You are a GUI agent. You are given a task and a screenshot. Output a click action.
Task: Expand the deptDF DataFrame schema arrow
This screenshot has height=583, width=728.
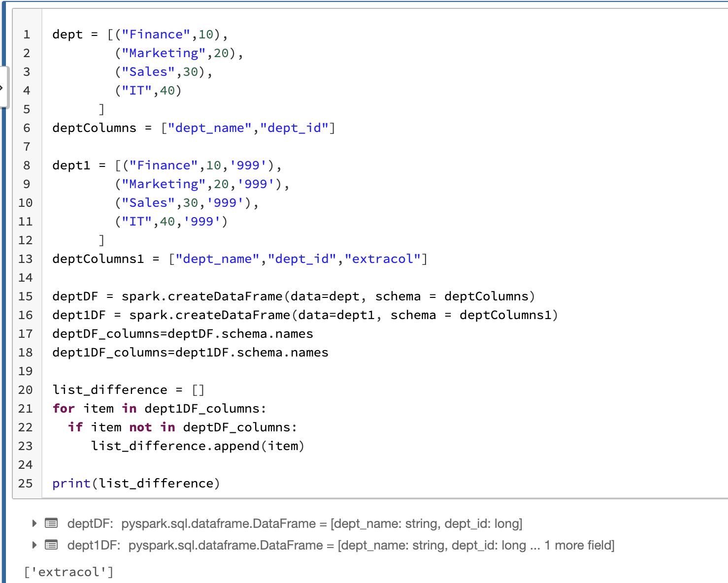pos(34,523)
